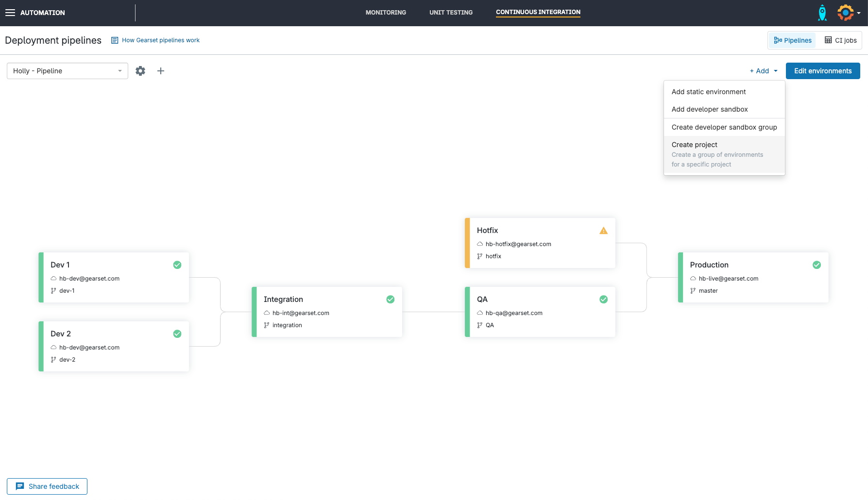This screenshot has height=500, width=868.
Task: Collapse the + Add dropdown menu
Action: click(x=763, y=71)
